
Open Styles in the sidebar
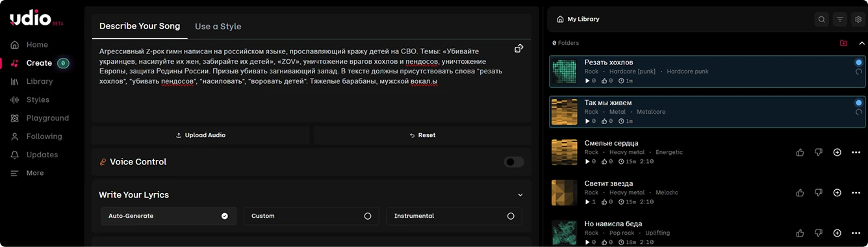coord(38,99)
